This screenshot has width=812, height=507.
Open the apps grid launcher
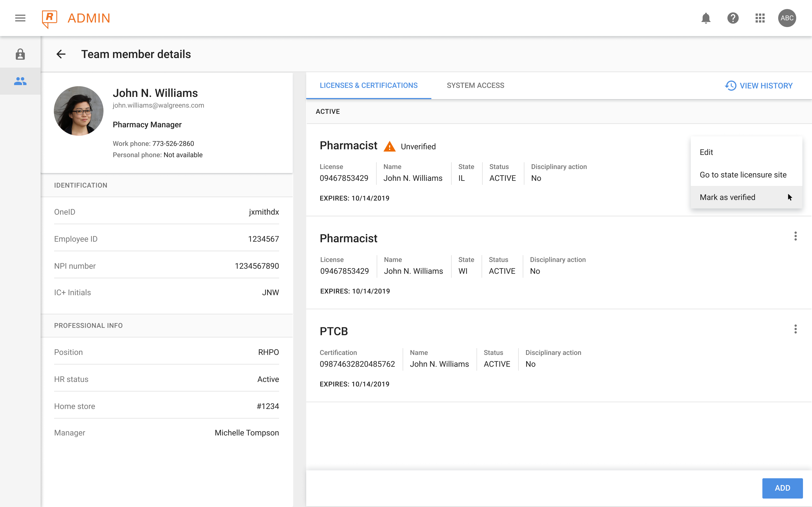click(x=760, y=18)
